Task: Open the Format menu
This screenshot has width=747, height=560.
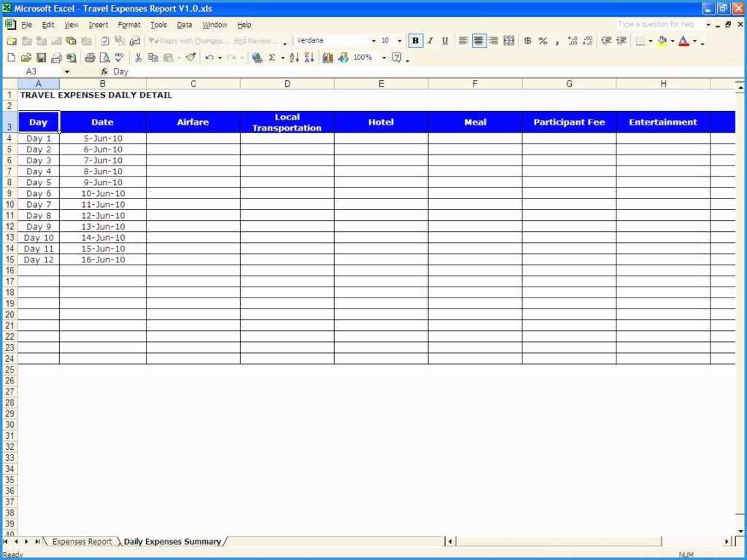Action: pyautogui.click(x=129, y=25)
